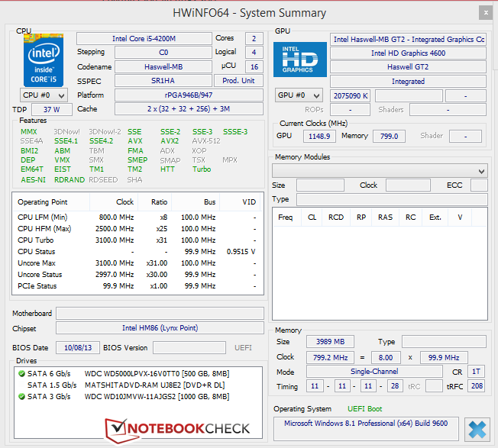Click the GPU clock 1148.9 field
Viewport: 498px width, 448px height.
319,136
